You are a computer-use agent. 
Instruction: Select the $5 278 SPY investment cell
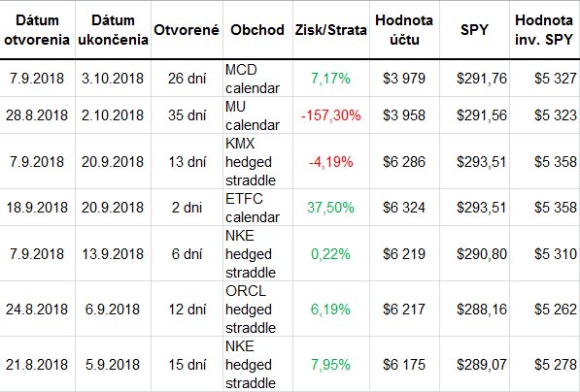544,364
